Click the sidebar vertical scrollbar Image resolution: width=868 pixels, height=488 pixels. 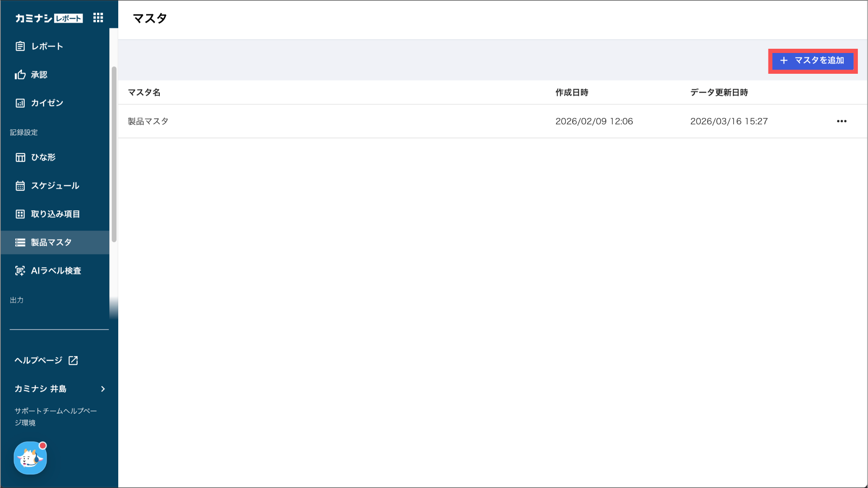click(x=114, y=155)
